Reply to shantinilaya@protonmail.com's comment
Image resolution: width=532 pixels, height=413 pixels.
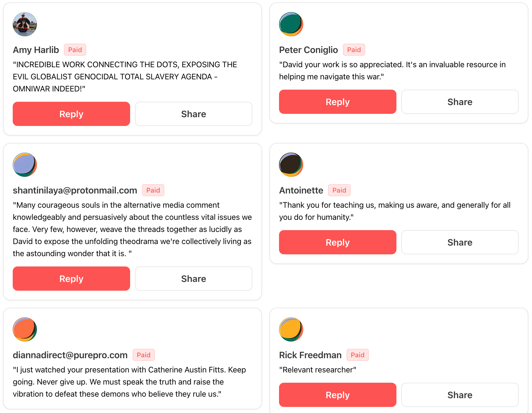click(x=71, y=279)
